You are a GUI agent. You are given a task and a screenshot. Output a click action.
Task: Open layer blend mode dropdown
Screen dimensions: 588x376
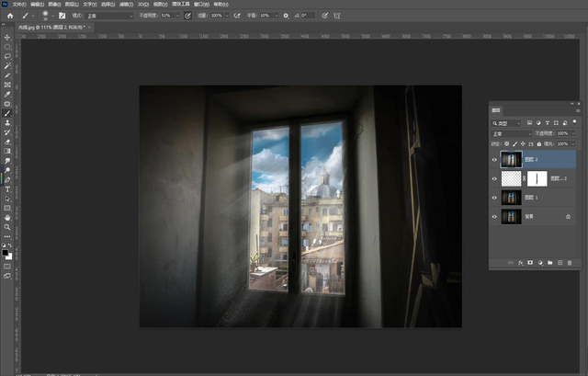pyautogui.click(x=512, y=133)
